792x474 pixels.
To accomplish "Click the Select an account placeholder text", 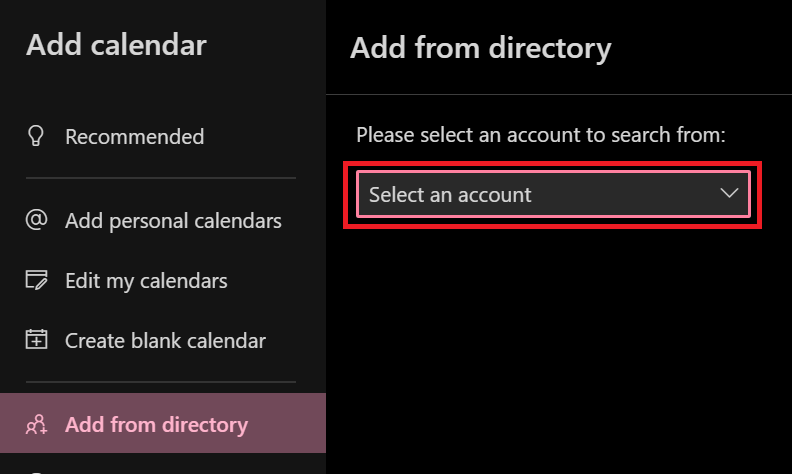I will (x=450, y=195).
